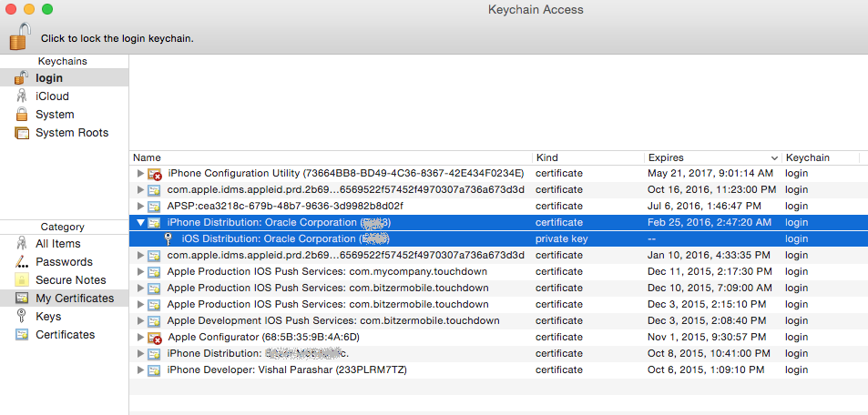The width and height of the screenshot is (868, 415).
Task: Click the login keychain padlock icon
Action: (22, 77)
